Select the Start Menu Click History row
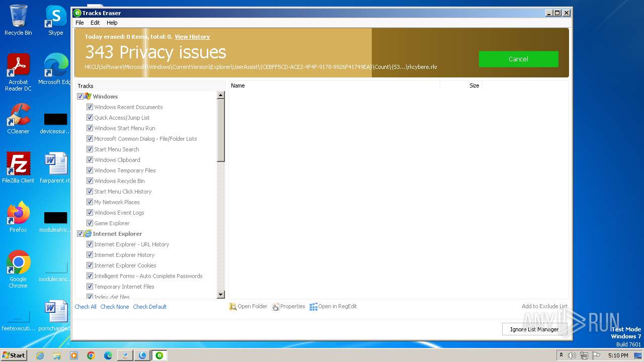The width and height of the screenshot is (644, 362). [x=123, y=192]
